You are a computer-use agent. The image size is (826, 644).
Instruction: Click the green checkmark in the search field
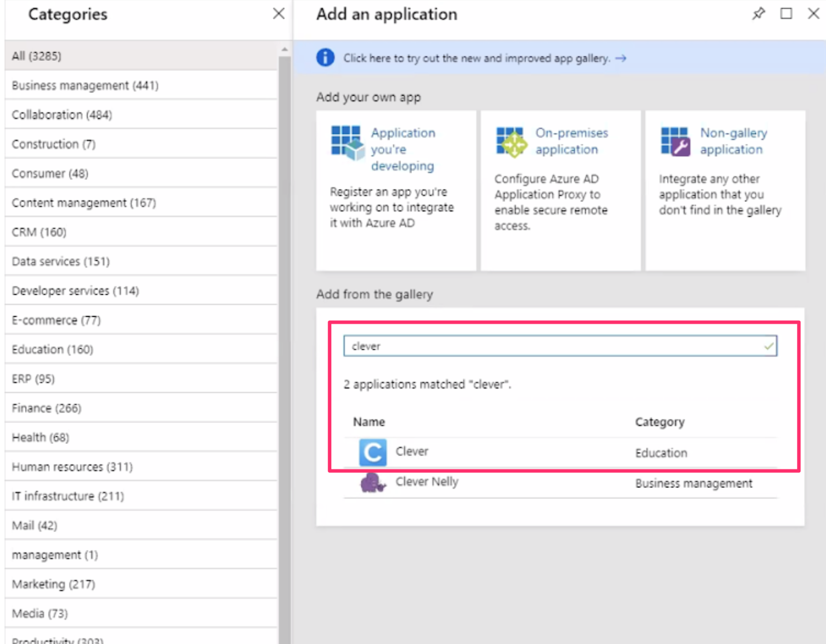(769, 346)
